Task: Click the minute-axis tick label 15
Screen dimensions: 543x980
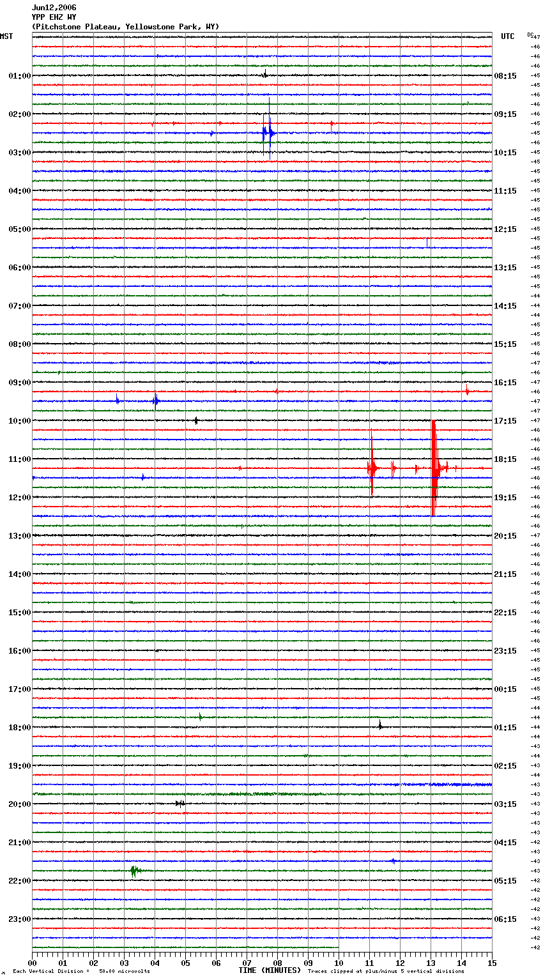Action: tap(492, 963)
